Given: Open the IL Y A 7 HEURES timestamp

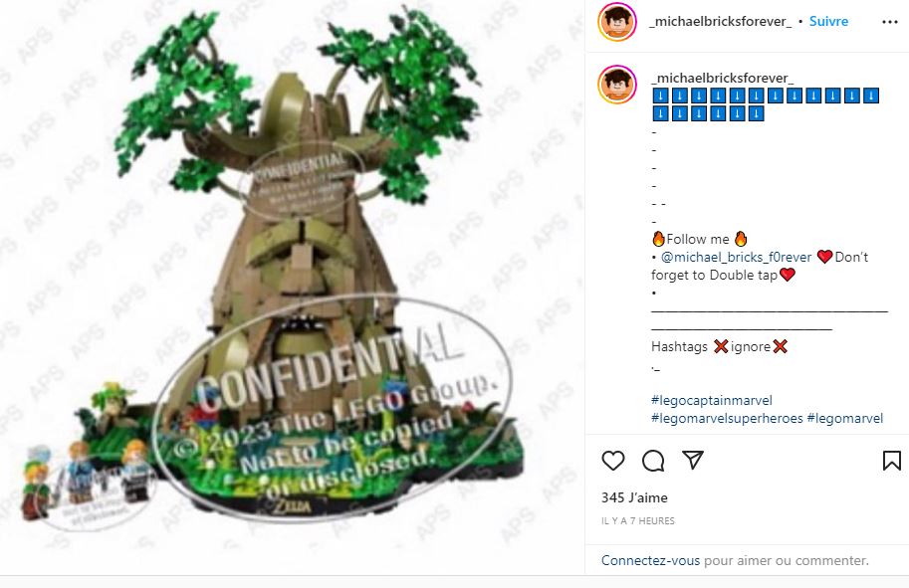Looking at the screenshot, I should [637, 520].
